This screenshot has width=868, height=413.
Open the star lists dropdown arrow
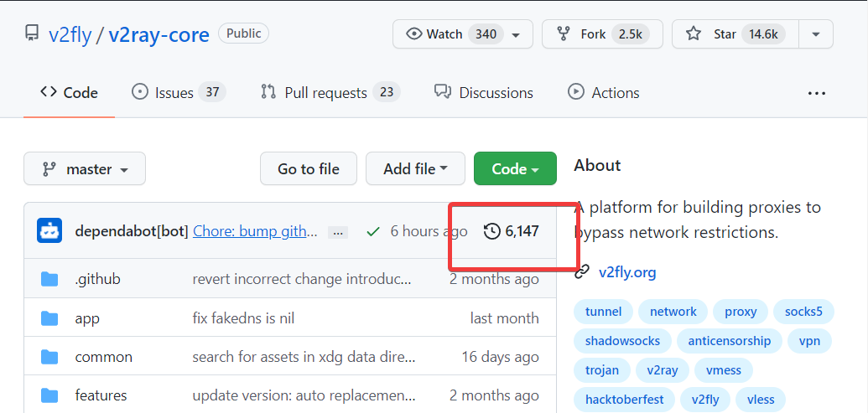816,34
